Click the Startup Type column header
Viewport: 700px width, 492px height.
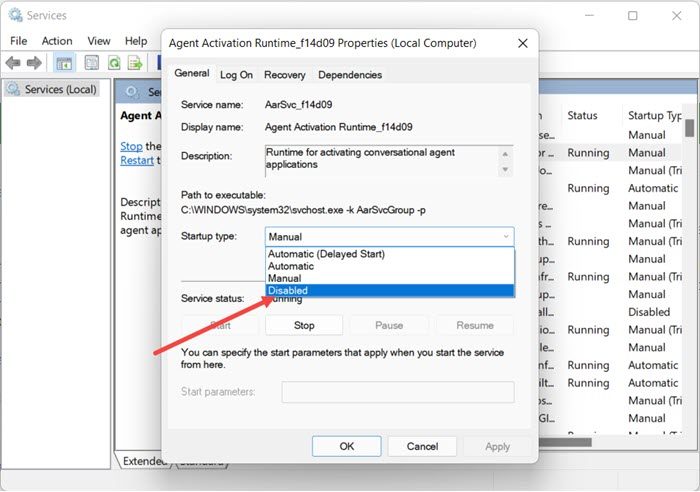click(x=653, y=116)
